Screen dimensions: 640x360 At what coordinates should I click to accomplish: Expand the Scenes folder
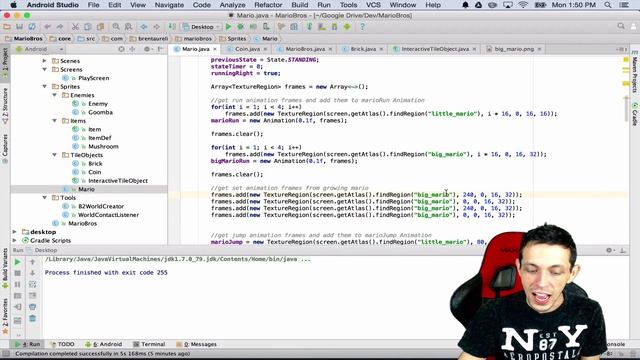coord(44,61)
